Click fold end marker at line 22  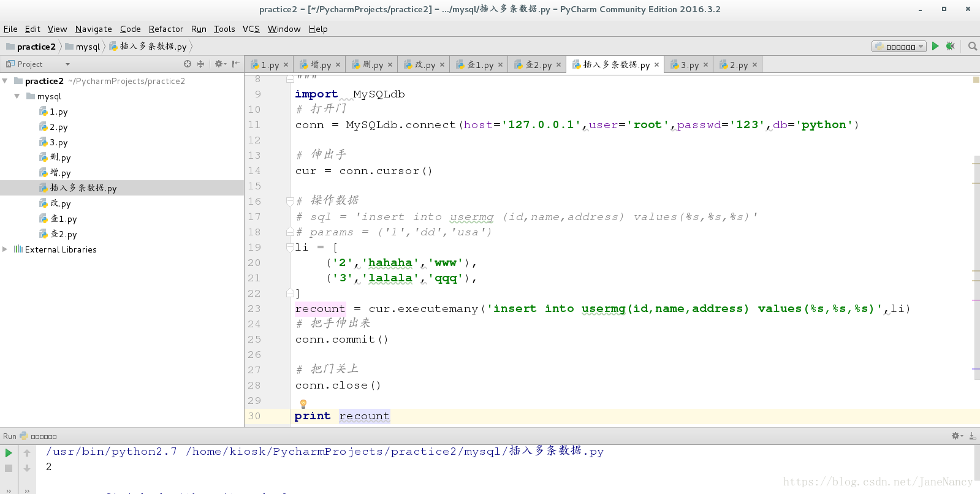point(290,294)
